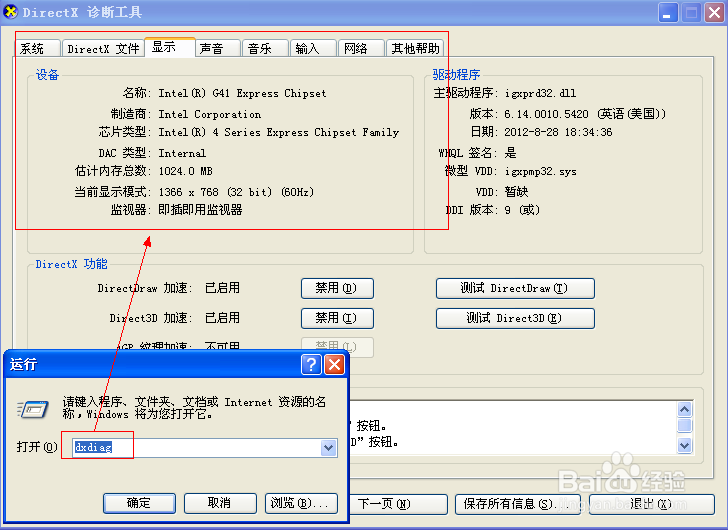The width and height of the screenshot is (728, 530).
Task: Close the 运行 dialog with its X
Action: click(334, 365)
